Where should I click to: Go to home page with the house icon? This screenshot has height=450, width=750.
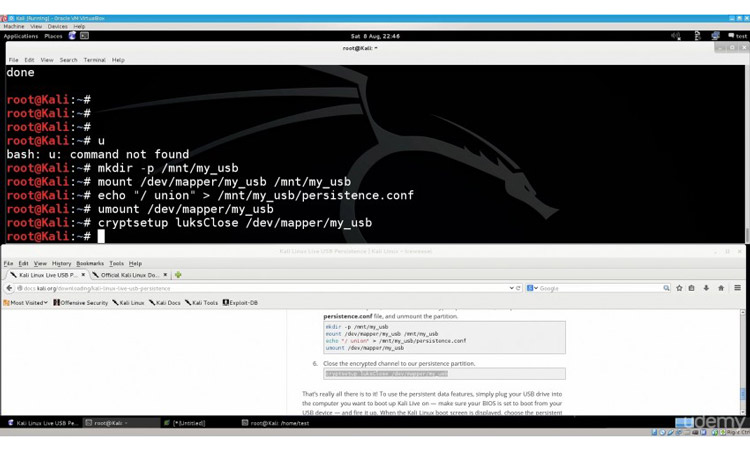tap(721, 288)
